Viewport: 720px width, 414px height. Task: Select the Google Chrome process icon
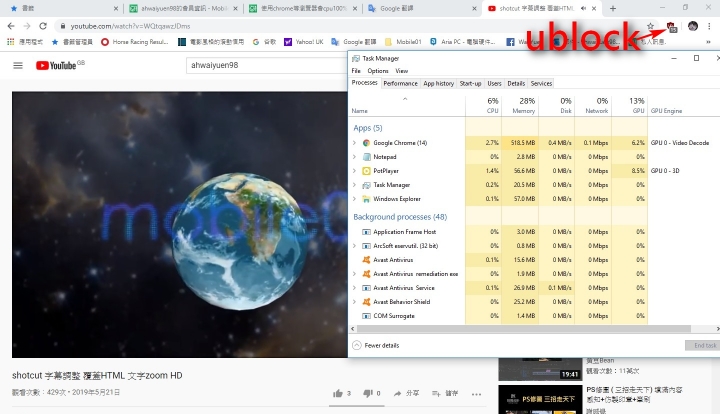click(366, 143)
